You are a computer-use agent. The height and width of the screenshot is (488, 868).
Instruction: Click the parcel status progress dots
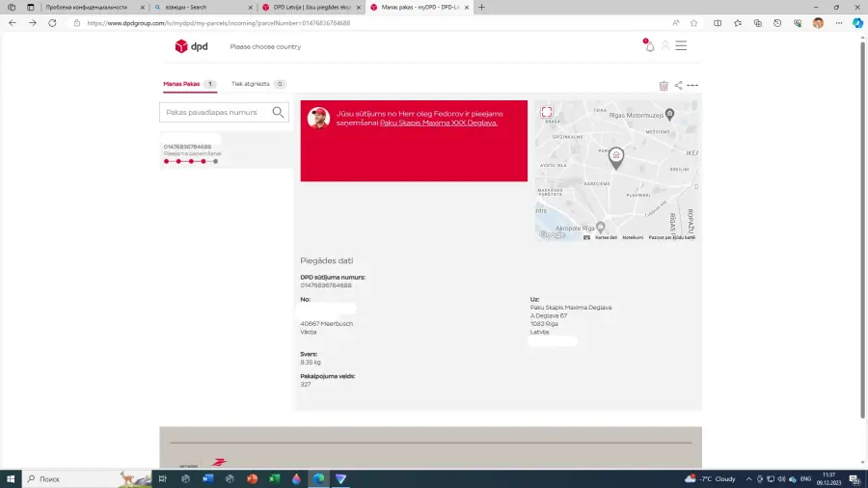[191, 162]
